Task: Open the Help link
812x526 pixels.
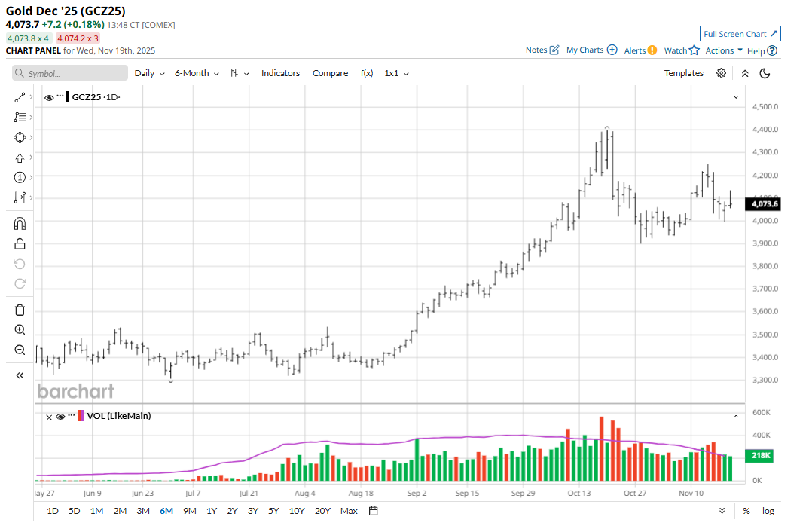Action: pyautogui.click(x=762, y=50)
